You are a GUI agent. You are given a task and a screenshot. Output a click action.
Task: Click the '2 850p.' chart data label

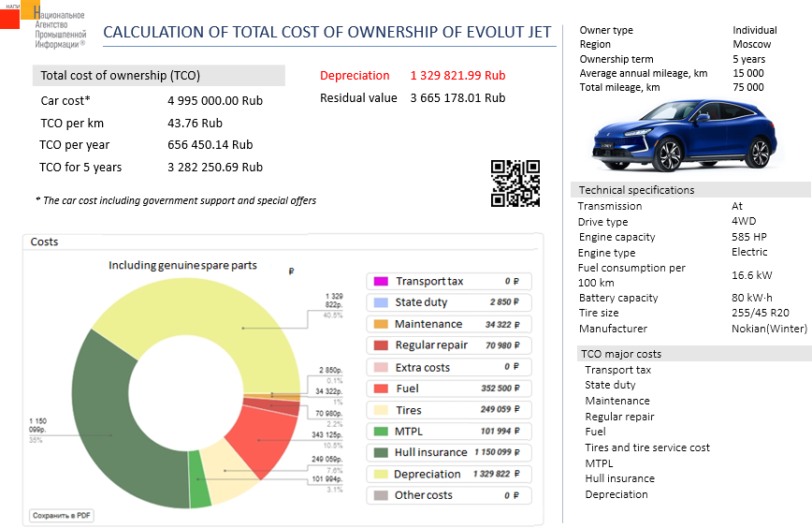coord(330,370)
